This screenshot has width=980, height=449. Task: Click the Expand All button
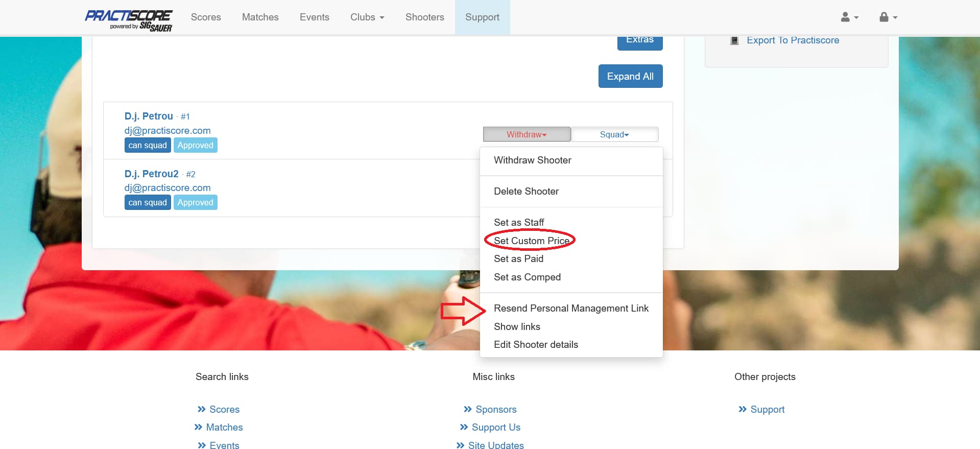(x=630, y=76)
